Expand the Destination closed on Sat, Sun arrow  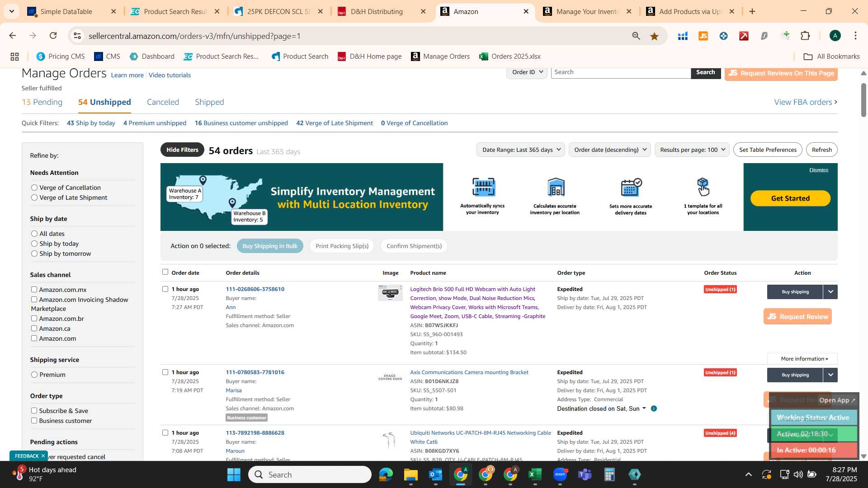(x=644, y=408)
